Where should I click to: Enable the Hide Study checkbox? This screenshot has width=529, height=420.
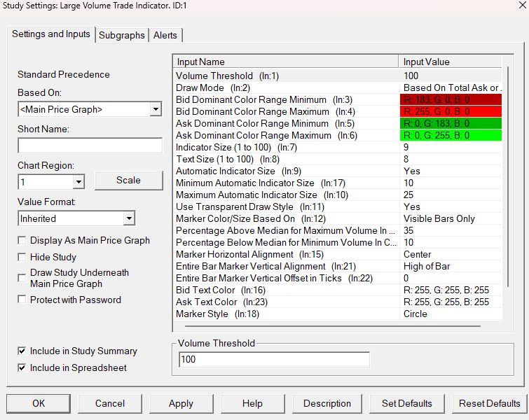tap(22, 257)
